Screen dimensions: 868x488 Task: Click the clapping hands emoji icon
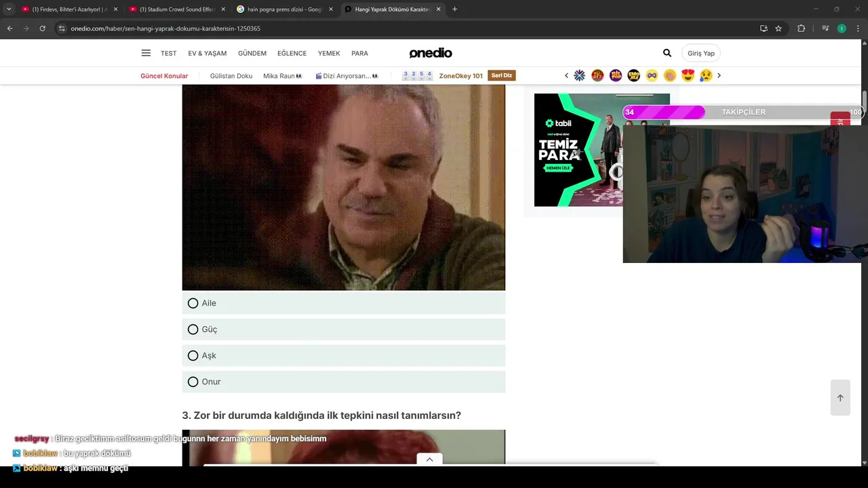[x=670, y=75]
